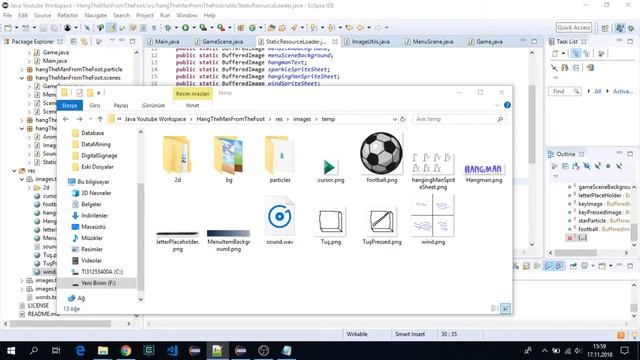
Task: Click the green Run button in Eclipse toolbar
Action: pos(185,28)
